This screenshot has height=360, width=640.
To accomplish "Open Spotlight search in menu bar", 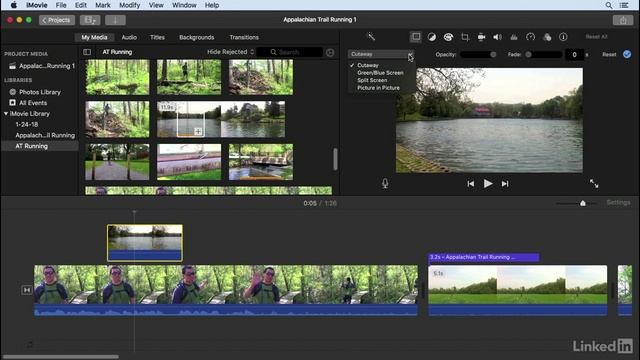I will click(609, 5).
